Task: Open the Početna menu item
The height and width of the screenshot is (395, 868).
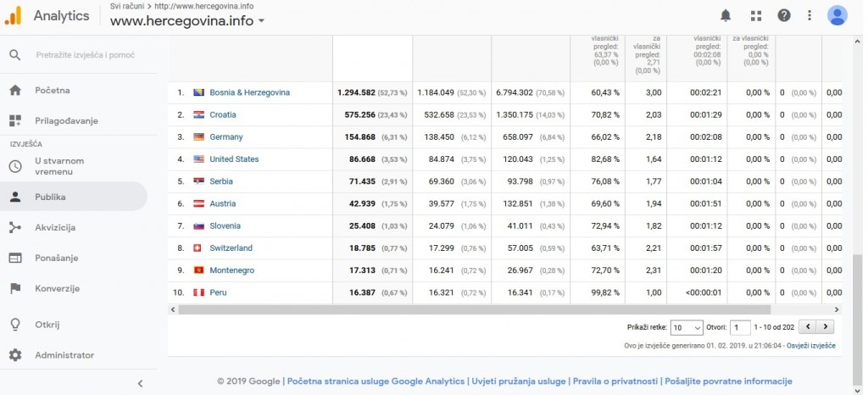Action: point(53,90)
